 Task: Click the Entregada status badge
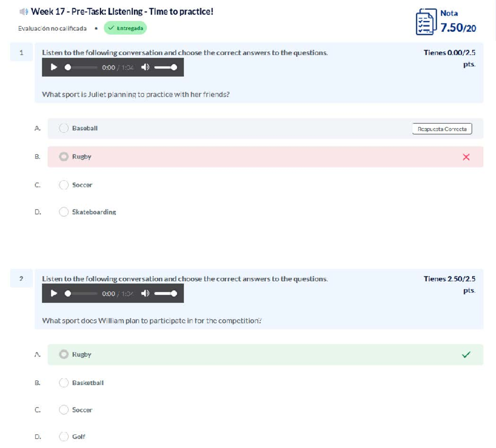coord(125,28)
